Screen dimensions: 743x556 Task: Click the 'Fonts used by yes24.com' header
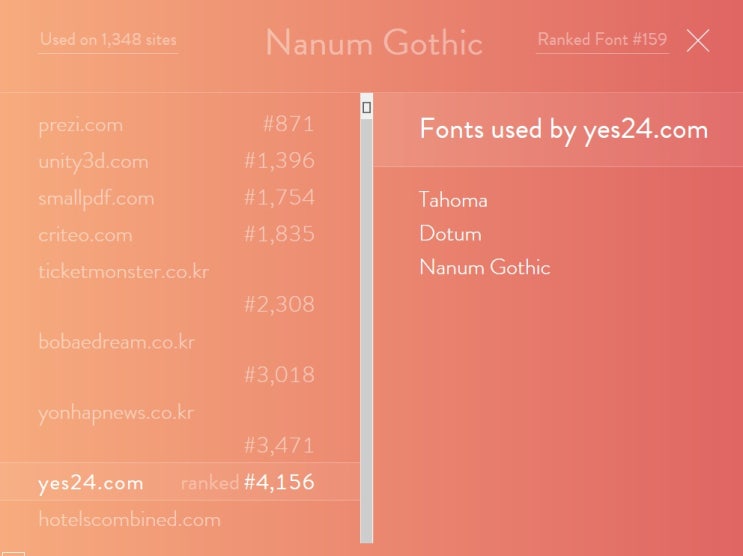[563, 130]
